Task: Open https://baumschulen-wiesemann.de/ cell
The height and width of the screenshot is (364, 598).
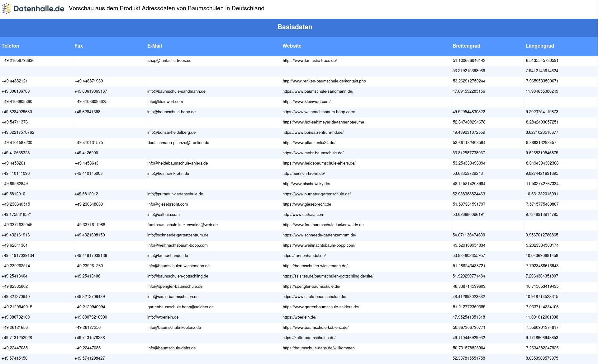Action: coord(315,266)
